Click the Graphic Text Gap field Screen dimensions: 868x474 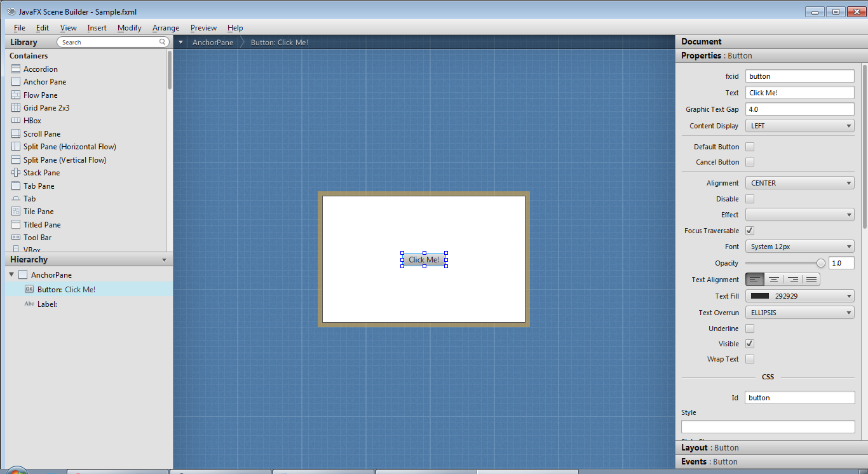coord(800,109)
